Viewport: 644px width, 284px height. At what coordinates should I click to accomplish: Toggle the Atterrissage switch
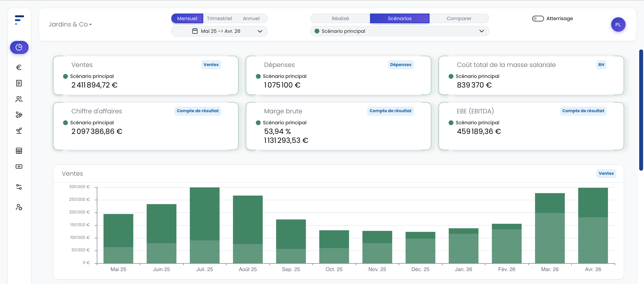(538, 18)
